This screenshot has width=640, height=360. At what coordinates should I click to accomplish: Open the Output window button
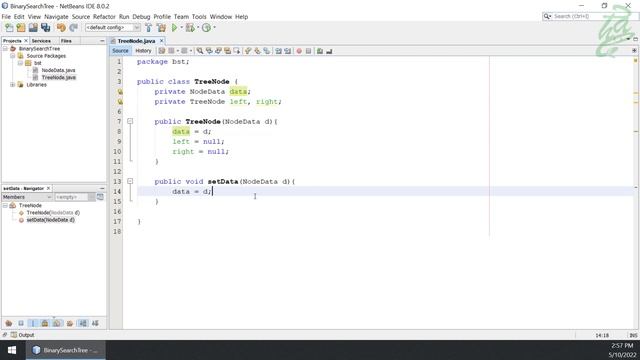22,335
